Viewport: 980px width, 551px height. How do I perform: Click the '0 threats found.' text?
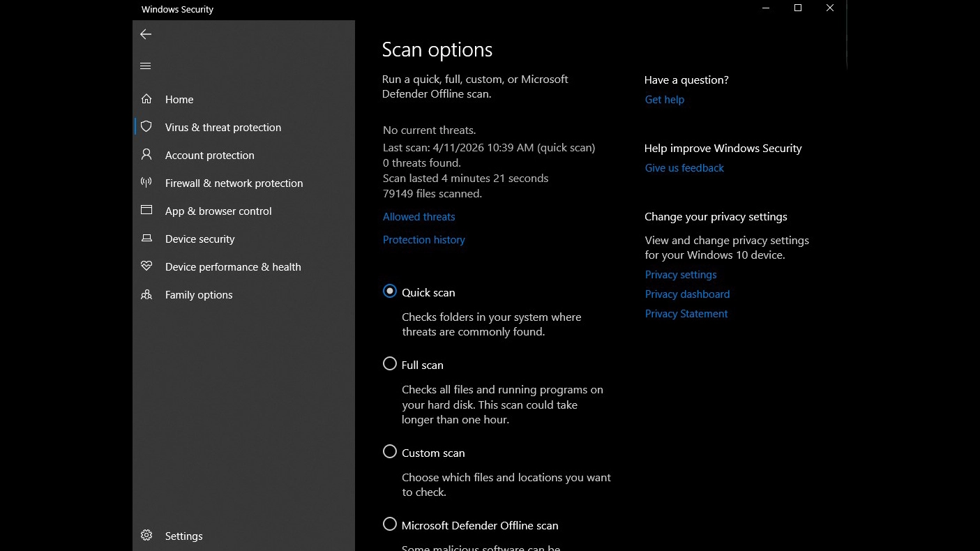coord(422,163)
